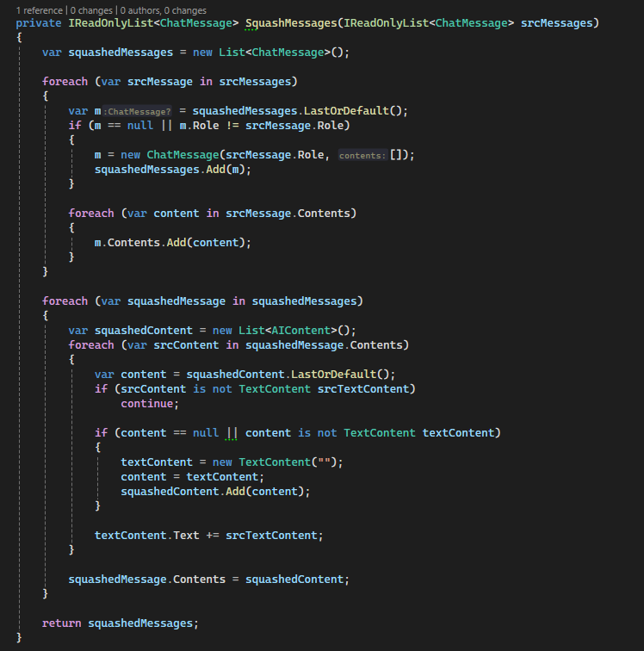The height and width of the screenshot is (651, 644).
Task: Click the "0 changes" CodeLens link
Action: (x=91, y=10)
